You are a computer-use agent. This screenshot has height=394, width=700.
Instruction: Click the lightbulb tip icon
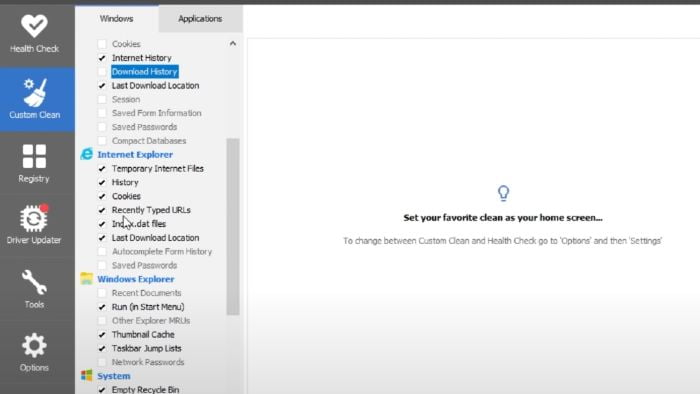point(503,193)
